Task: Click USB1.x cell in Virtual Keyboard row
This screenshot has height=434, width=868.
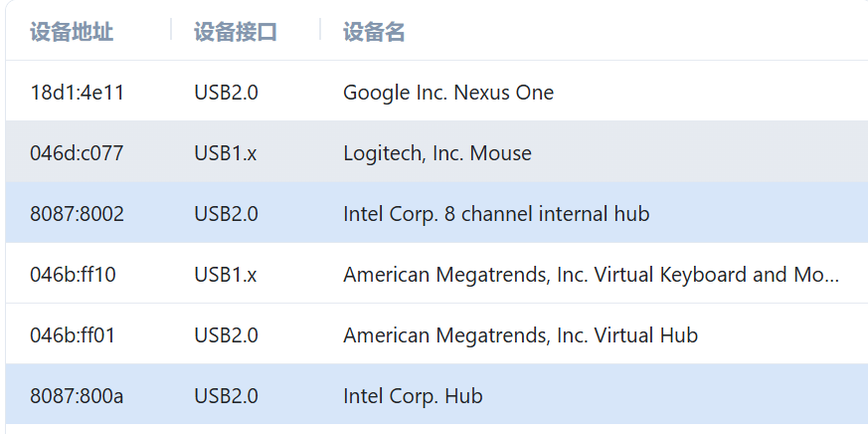Action: (x=225, y=274)
